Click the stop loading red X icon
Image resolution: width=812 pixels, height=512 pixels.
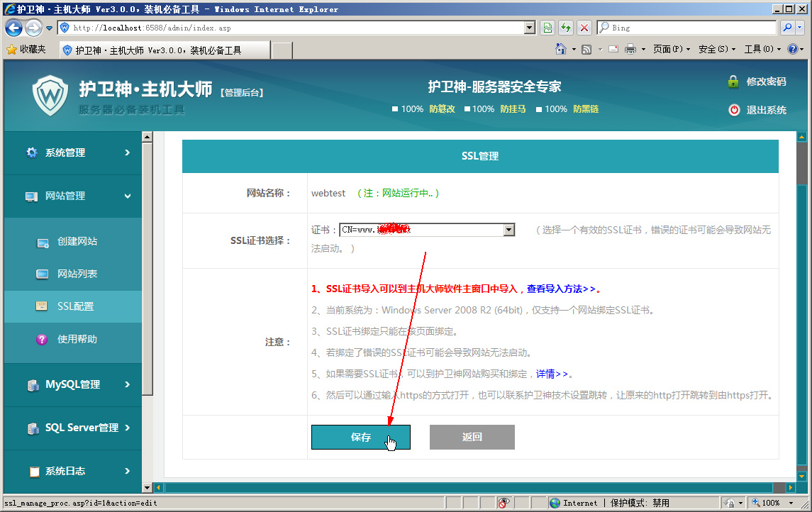(584, 28)
